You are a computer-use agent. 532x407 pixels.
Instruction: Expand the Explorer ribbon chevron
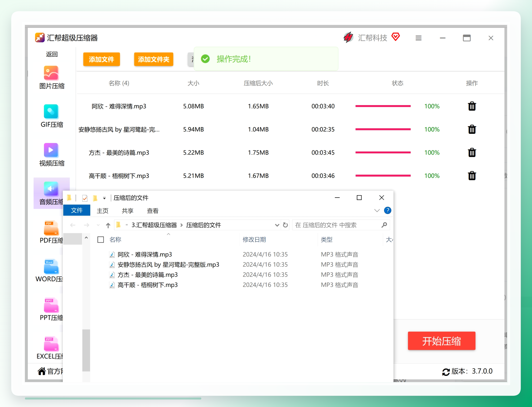pyautogui.click(x=377, y=210)
